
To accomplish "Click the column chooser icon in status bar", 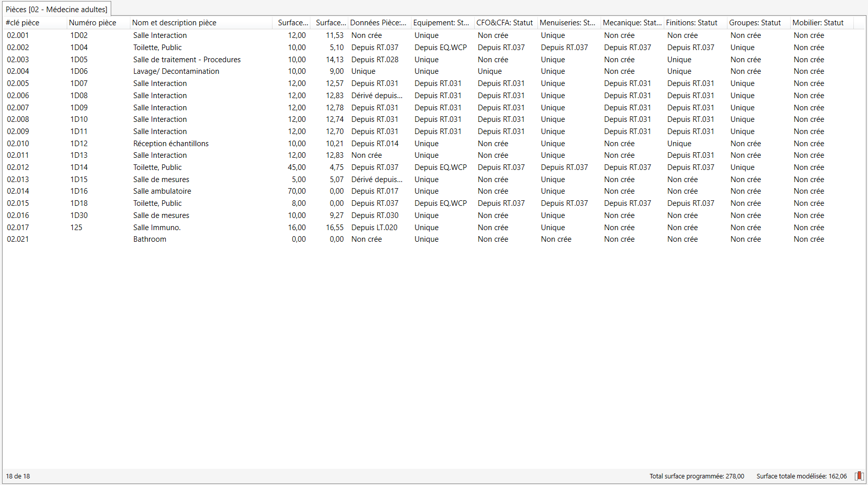I will tap(859, 476).
